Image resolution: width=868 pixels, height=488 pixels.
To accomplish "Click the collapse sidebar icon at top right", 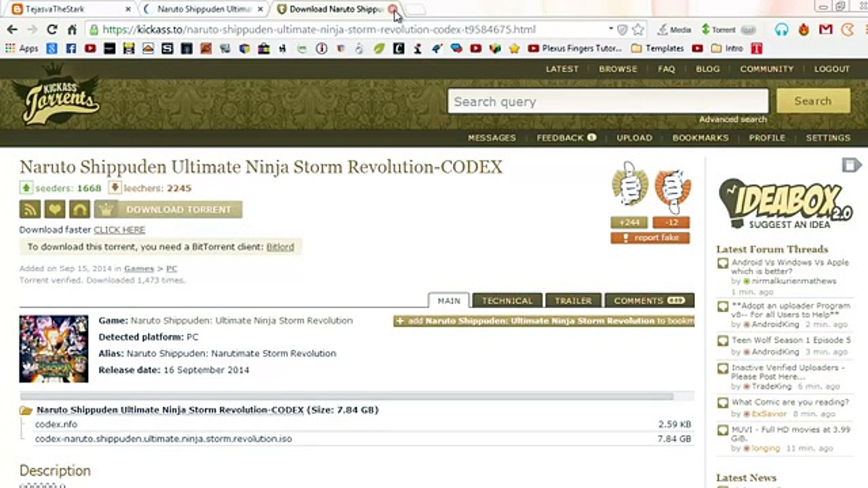I will point(852,165).
